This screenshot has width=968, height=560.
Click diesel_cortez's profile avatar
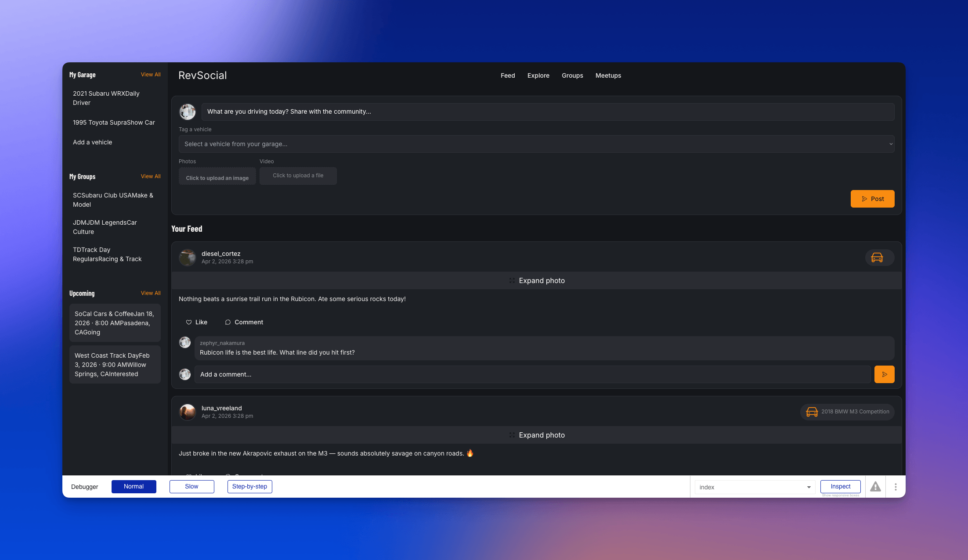tap(187, 258)
